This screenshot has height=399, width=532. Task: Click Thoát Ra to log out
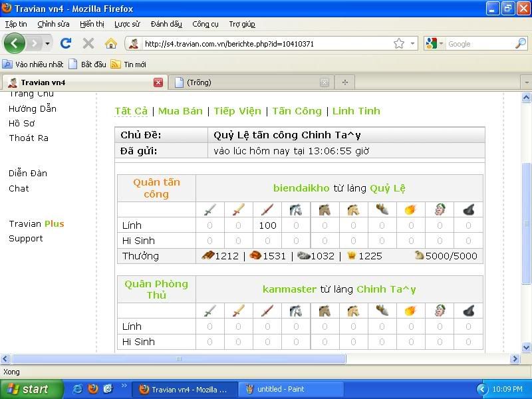click(29, 138)
